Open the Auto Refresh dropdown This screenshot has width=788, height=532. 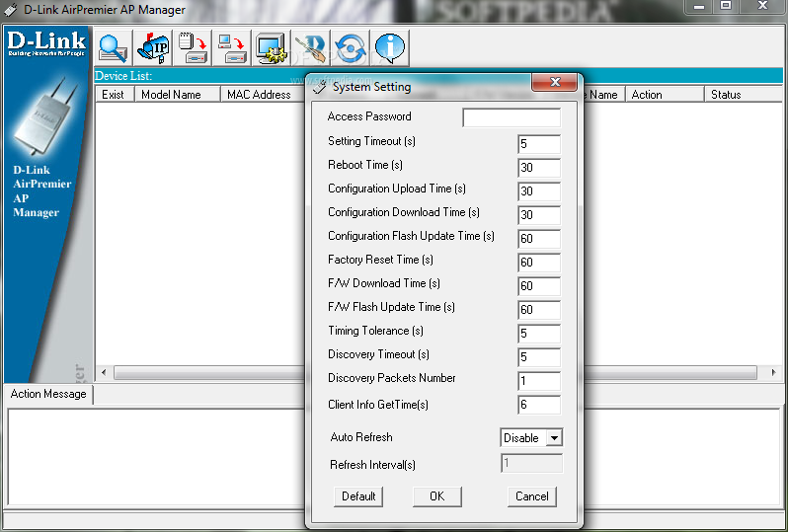tap(554, 438)
